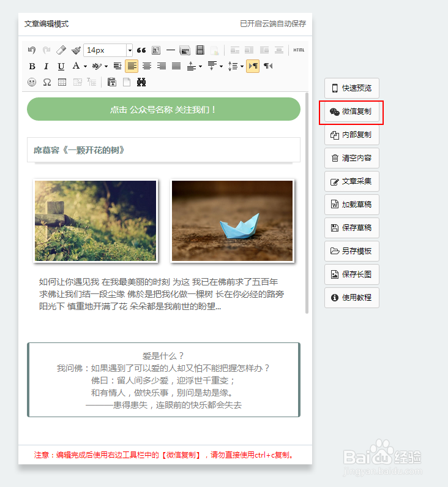Image resolution: width=448 pixels, height=487 pixels.
Task: Click the redo arrow icon
Action: (47, 50)
